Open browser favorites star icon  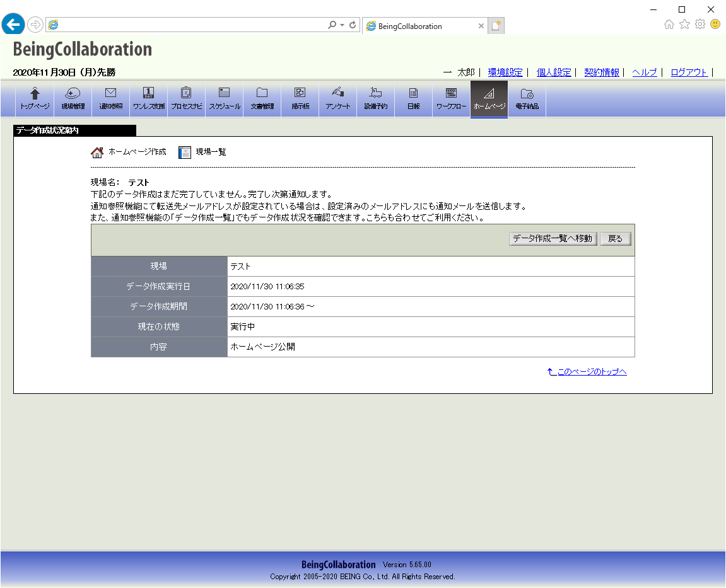point(684,25)
